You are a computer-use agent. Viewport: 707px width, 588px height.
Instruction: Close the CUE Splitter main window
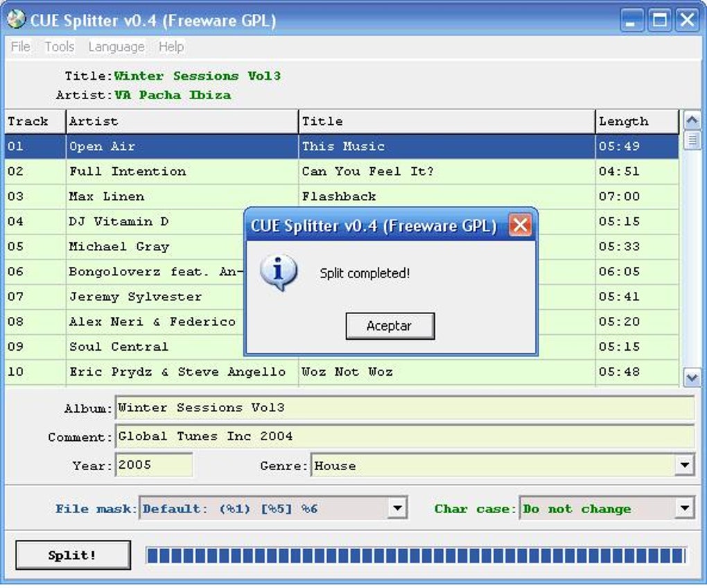tap(687, 20)
